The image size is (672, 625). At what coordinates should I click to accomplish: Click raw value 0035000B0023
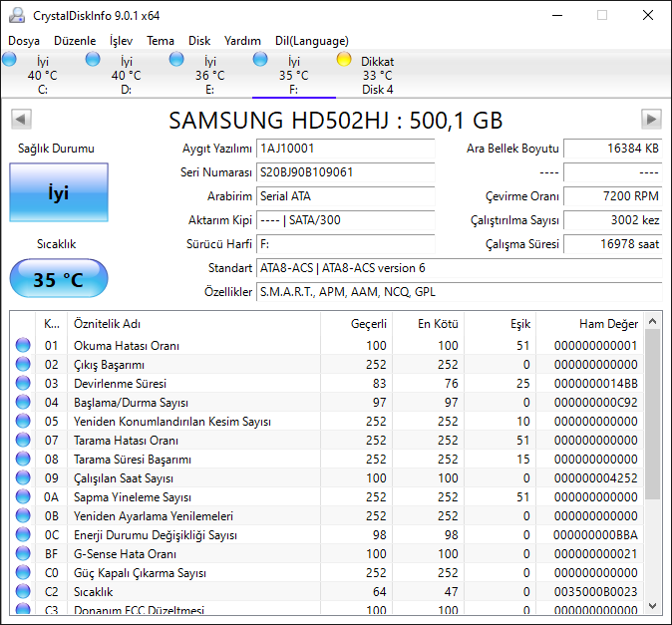tap(595, 591)
